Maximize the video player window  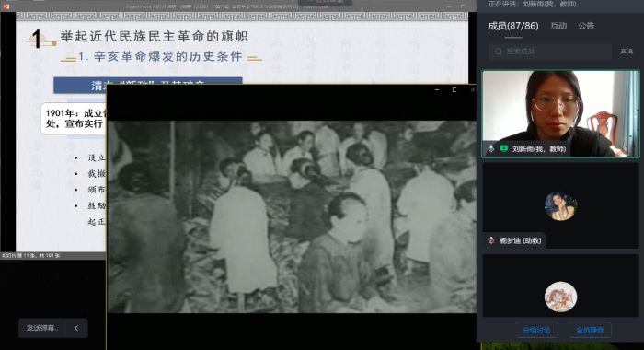[454, 89]
